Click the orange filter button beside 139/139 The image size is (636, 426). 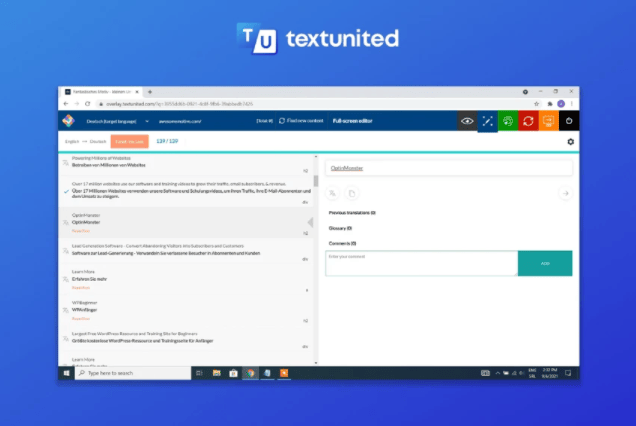click(x=129, y=142)
